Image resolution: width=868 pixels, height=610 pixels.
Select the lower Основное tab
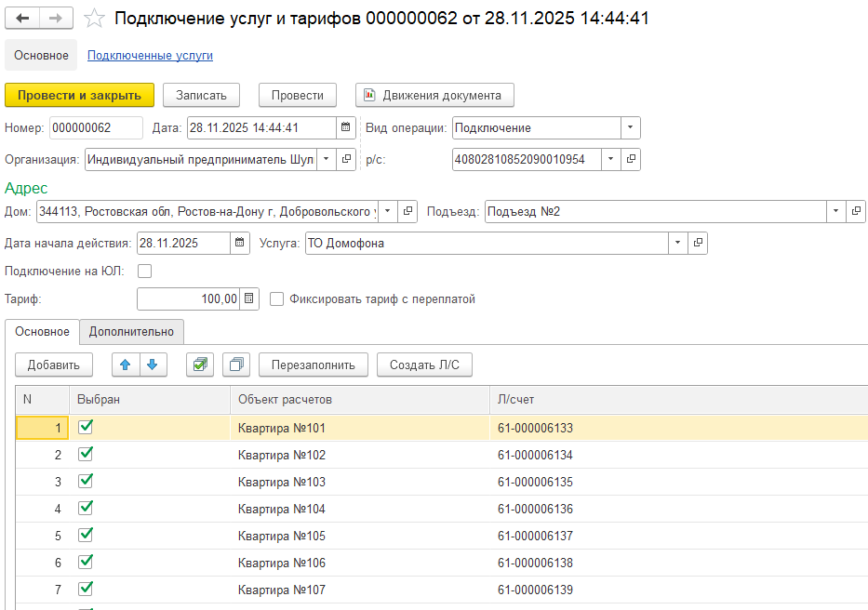click(x=42, y=332)
